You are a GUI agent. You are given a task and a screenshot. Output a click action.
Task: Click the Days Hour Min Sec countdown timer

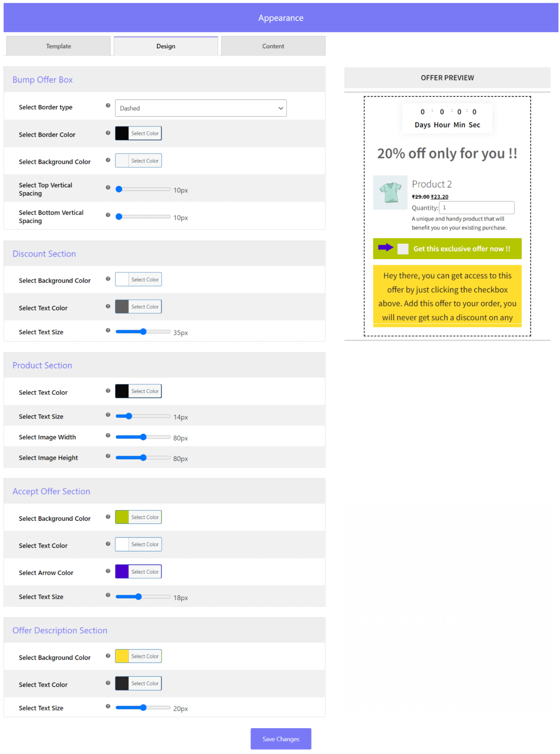click(447, 118)
